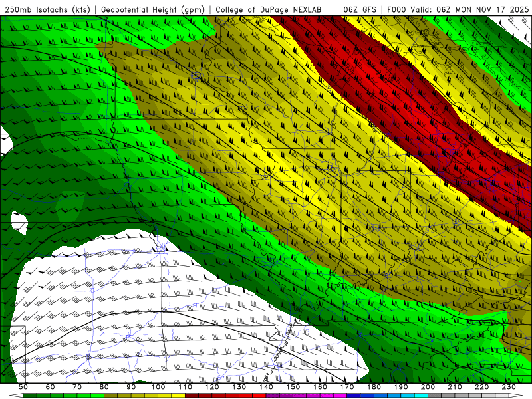The height and width of the screenshot is (399, 532).
Task: Select the 'College of DuPage NEXLAB' credit text
Action: click(268, 9)
